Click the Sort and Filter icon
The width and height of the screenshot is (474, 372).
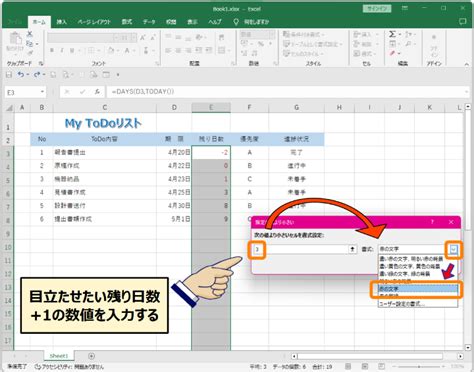pos(408,34)
